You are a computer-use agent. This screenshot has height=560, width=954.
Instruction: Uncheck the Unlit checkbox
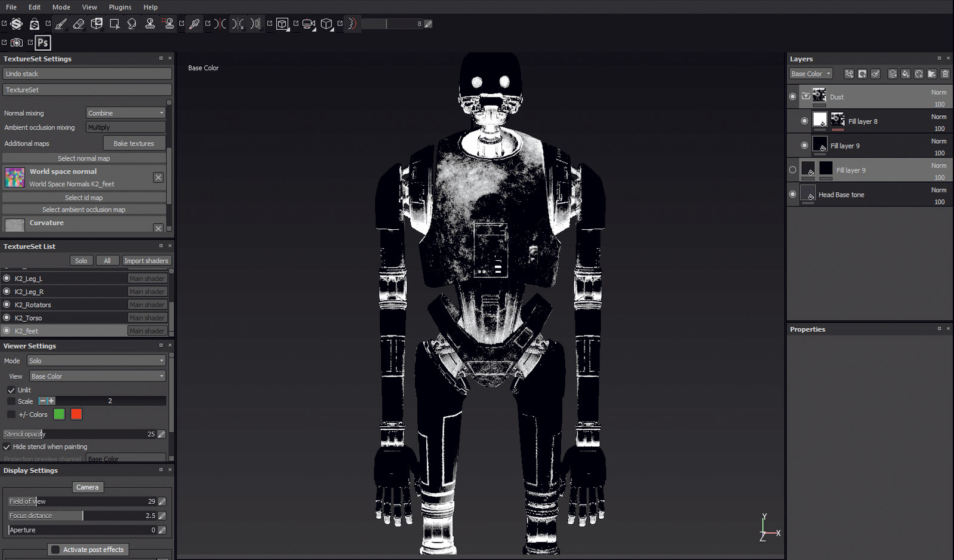(x=11, y=390)
